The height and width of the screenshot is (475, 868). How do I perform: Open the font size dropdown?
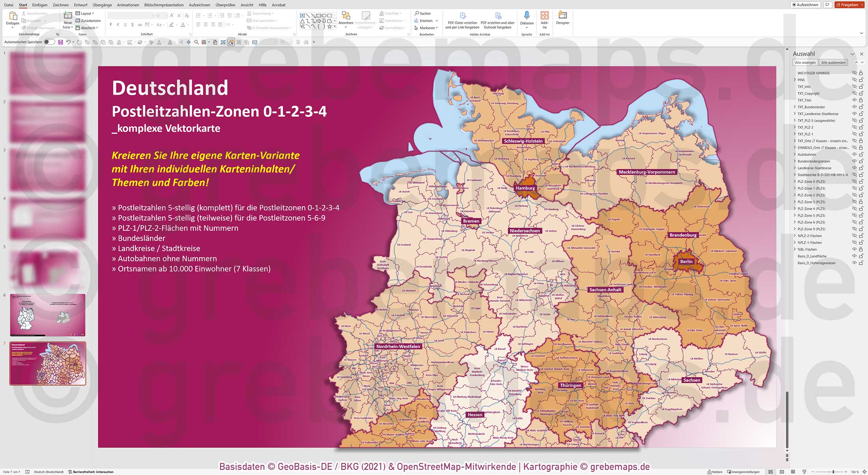coord(166,15)
